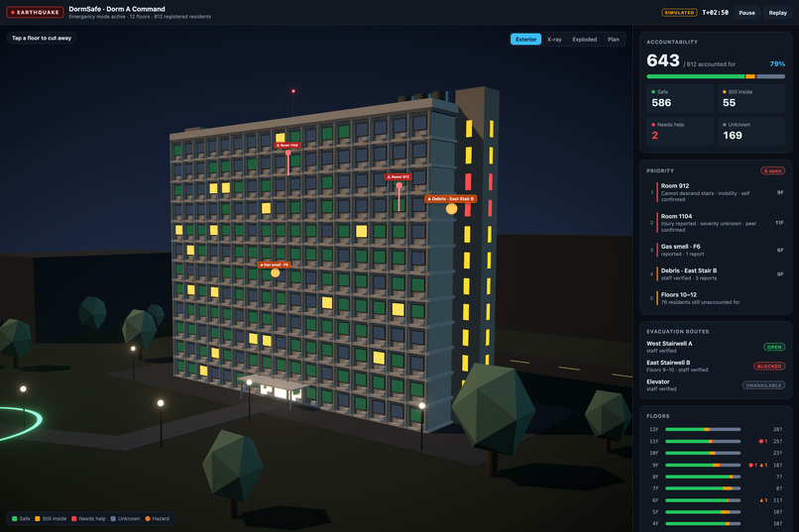This screenshot has height=532, width=799.
Task: Click the 643 accounted-for number
Action: (x=663, y=60)
